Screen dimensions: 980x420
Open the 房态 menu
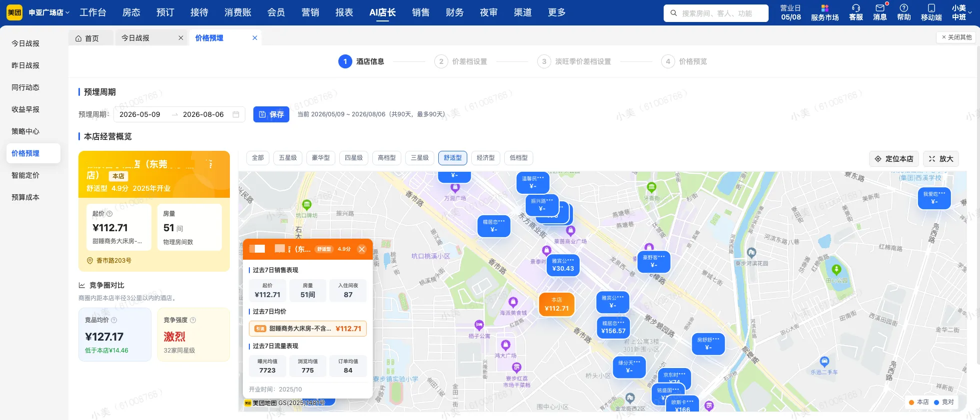point(131,12)
